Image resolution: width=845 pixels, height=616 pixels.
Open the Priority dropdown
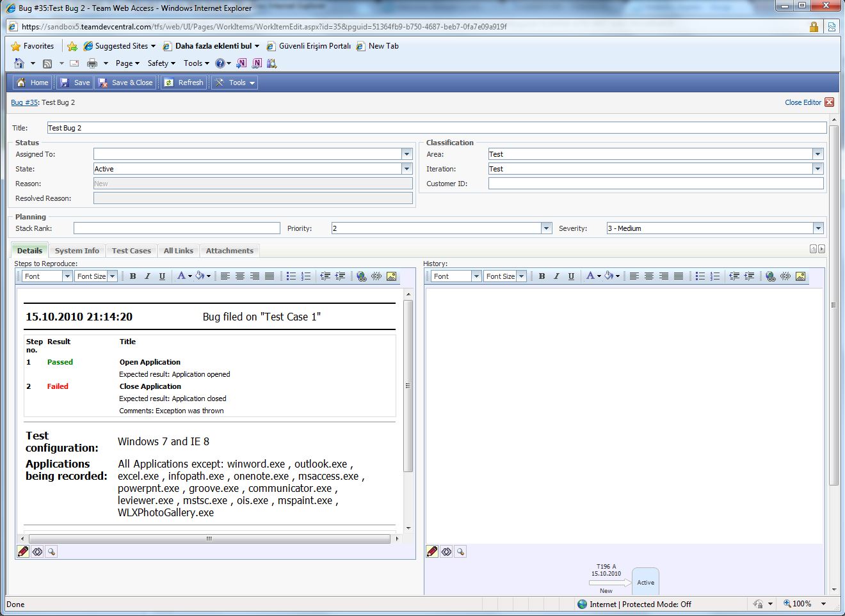[x=546, y=228]
